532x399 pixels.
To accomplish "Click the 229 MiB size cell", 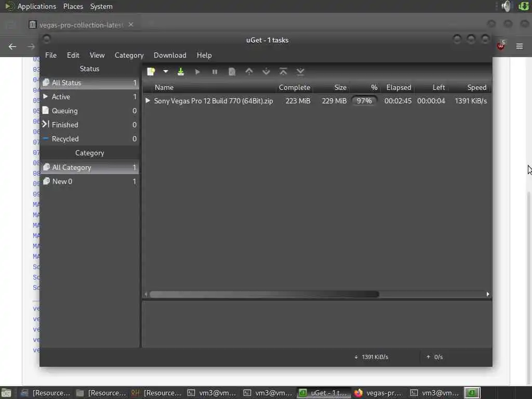I will click(x=334, y=101).
